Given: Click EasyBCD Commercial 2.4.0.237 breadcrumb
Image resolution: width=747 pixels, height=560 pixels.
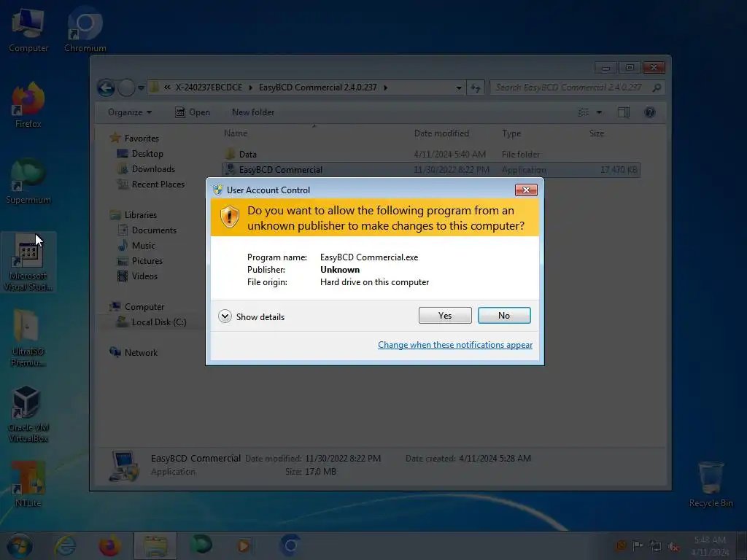Looking at the screenshot, I should point(318,87).
